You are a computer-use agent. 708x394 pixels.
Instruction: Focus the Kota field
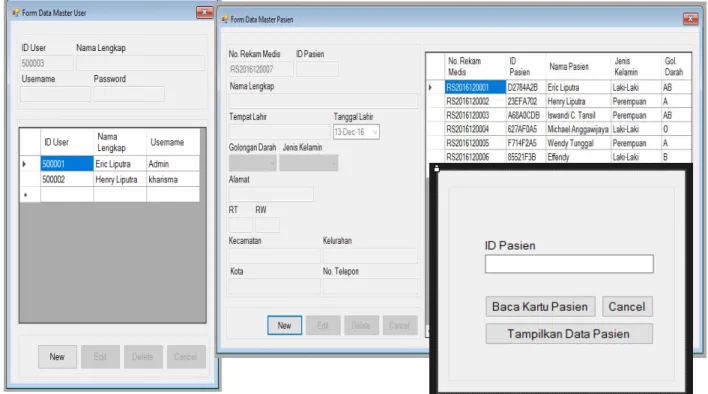click(x=275, y=286)
